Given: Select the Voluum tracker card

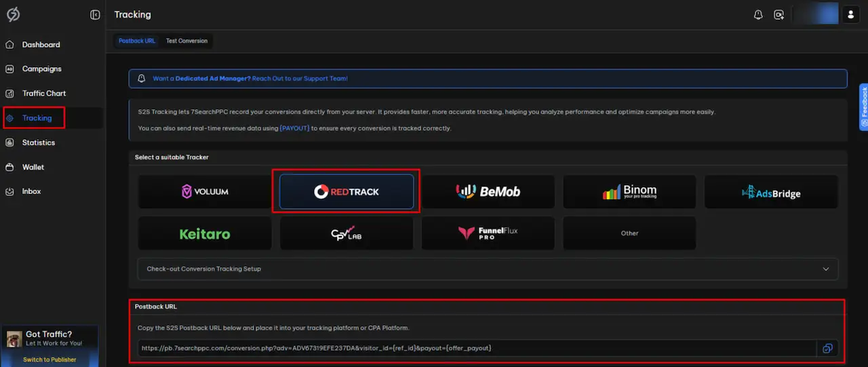Looking at the screenshot, I should [205, 192].
